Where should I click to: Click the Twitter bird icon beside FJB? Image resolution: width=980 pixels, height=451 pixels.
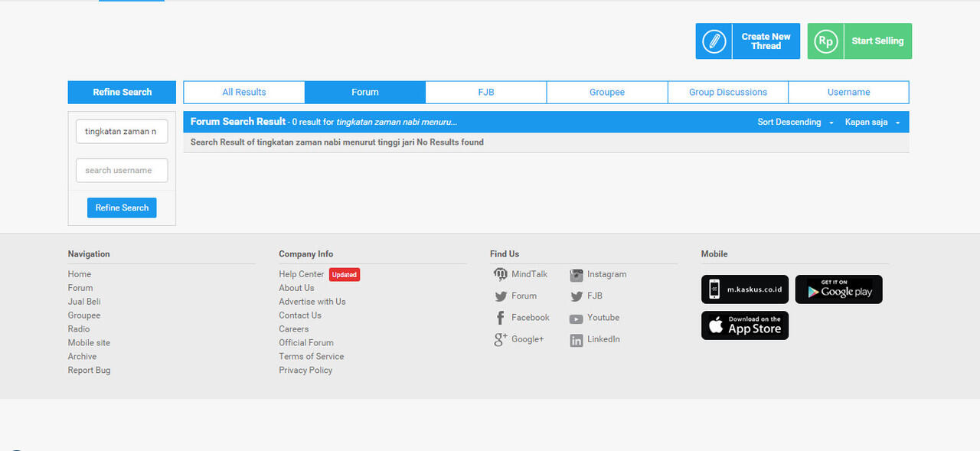[577, 296]
